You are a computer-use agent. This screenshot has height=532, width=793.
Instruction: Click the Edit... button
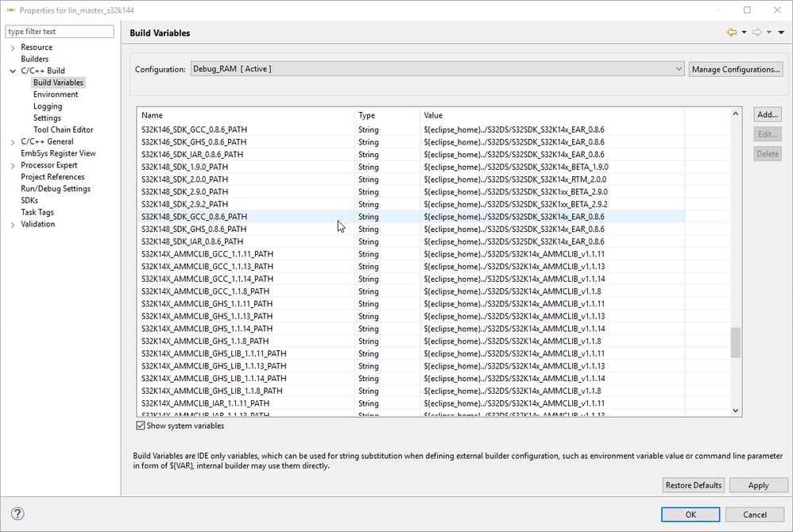[x=768, y=134]
